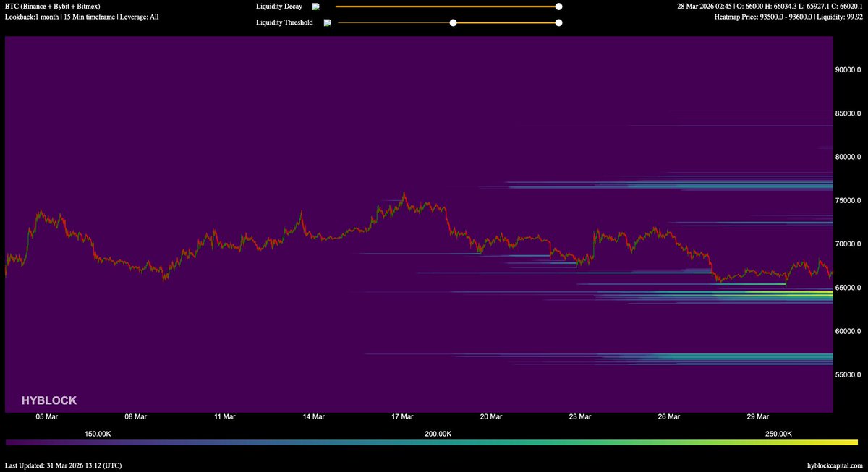Click the 200.00K mark on color scale

[438, 434]
